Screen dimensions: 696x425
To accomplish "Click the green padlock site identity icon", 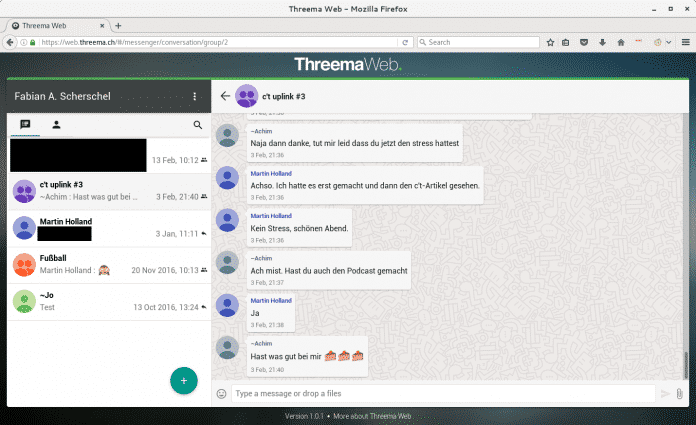I will [x=32, y=42].
